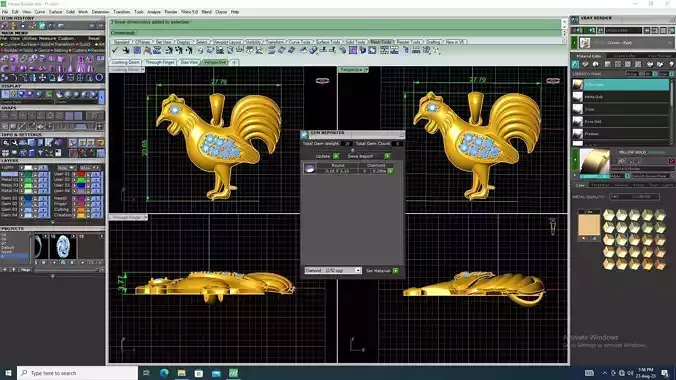Open the Windows Start menu

(x=8, y=373)
